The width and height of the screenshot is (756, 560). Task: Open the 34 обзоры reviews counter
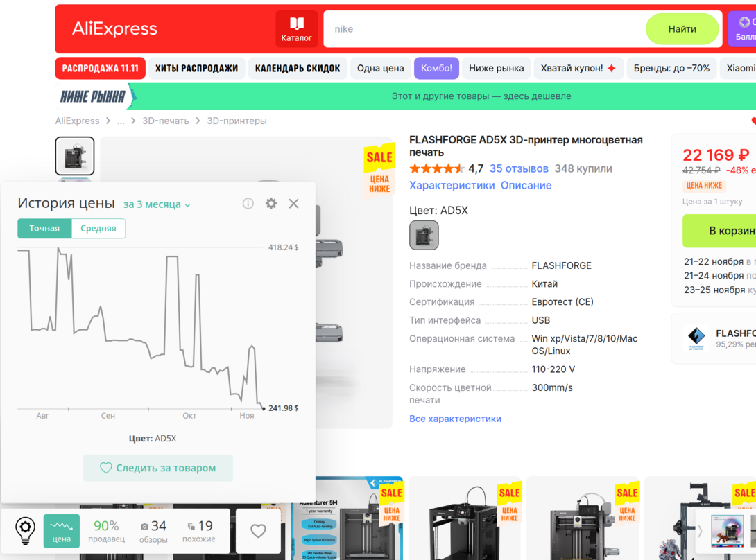[x=153, y=531]
